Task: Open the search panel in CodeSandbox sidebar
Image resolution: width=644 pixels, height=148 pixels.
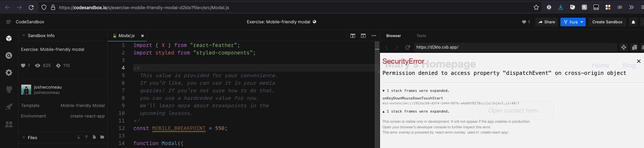Action: point(9,55)
